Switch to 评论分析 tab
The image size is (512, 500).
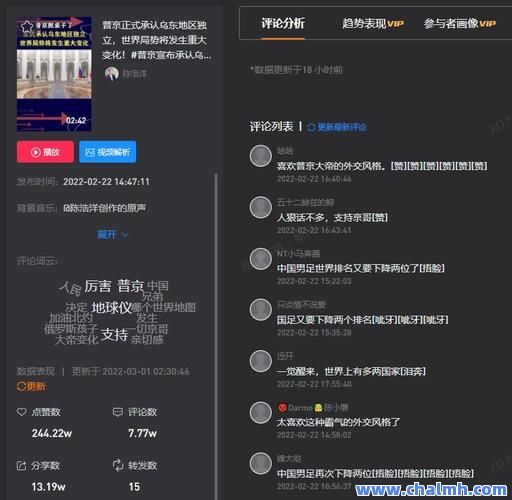click(x=283, y=24)
